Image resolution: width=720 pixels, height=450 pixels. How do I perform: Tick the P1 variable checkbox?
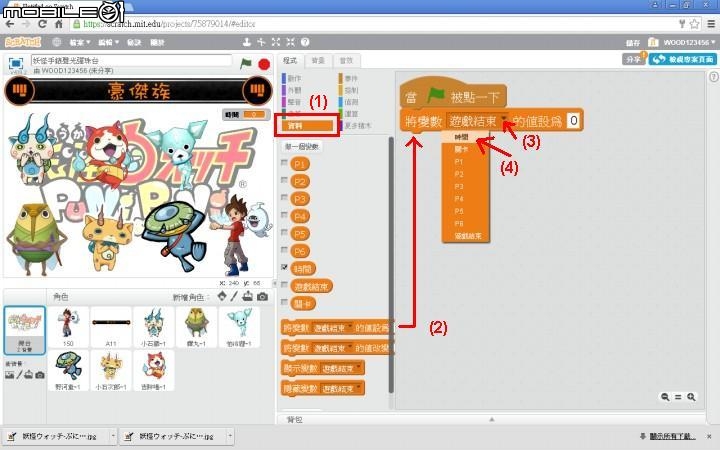pyautogui.click(x=284, y=163)
